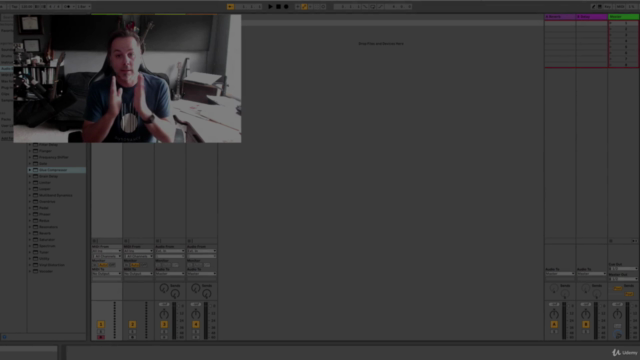Click the webcam video overlay

pyautogui.click(x=127, y=79)
